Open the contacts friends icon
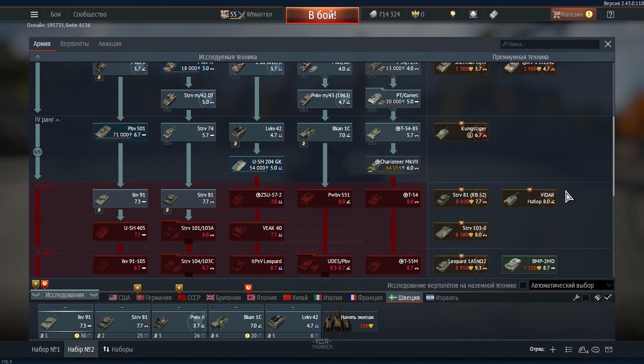This screenshot has height=364, width=644. (583, 350)
